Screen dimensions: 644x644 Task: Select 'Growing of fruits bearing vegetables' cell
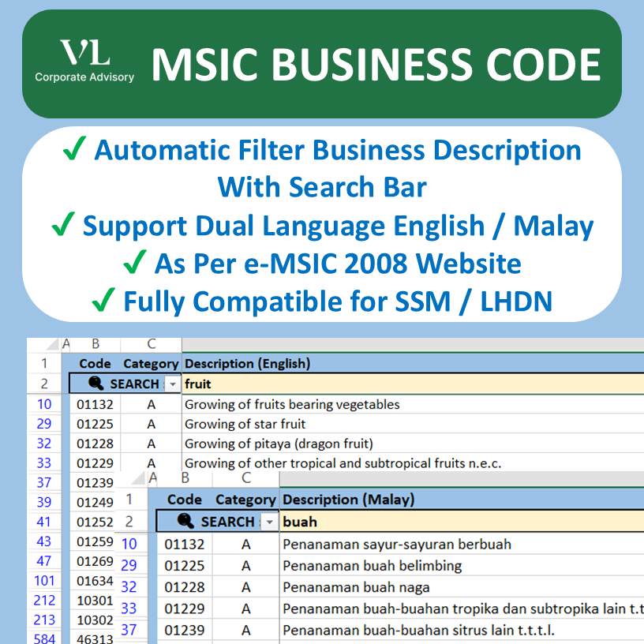(413, 404)
